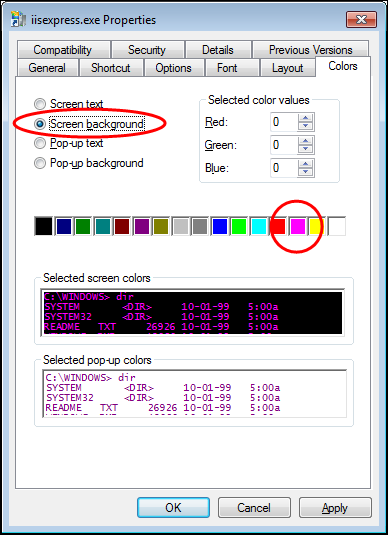Apply the color changes

[335, 507]
